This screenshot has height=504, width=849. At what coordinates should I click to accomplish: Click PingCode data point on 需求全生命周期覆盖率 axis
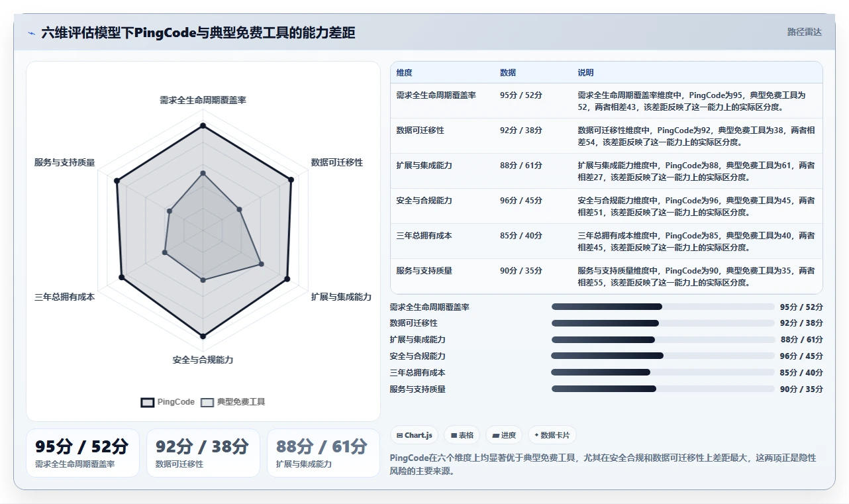point(203,125)
